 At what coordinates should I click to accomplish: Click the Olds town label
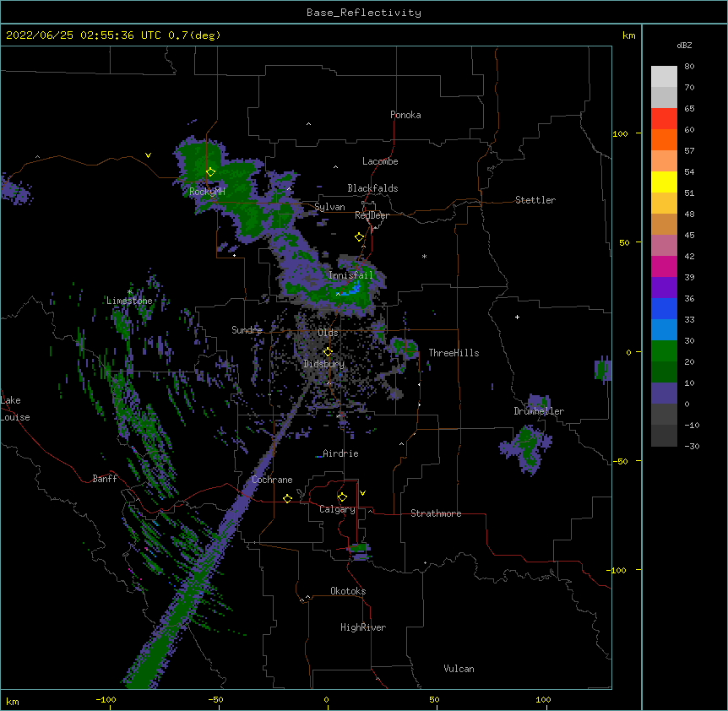328,333
